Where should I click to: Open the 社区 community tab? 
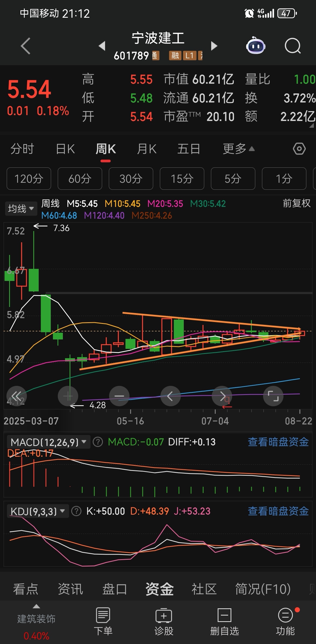[x=204, y=589]
